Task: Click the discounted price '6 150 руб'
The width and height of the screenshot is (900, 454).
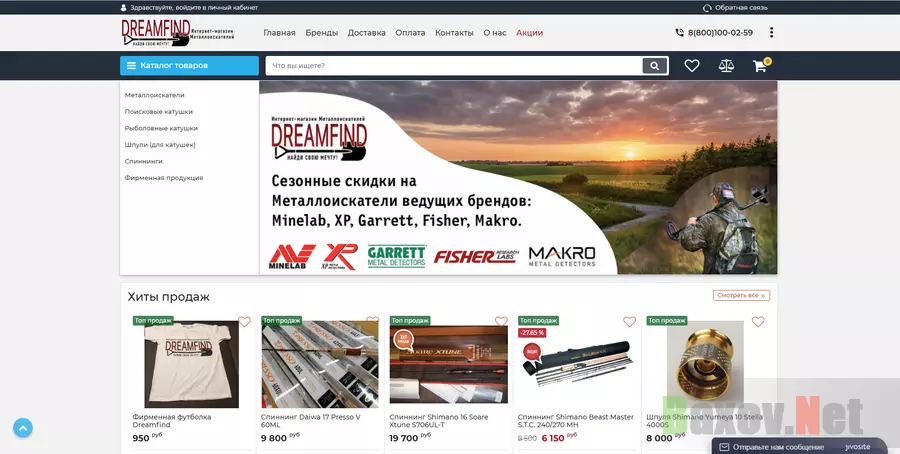Action: (559, 437)
